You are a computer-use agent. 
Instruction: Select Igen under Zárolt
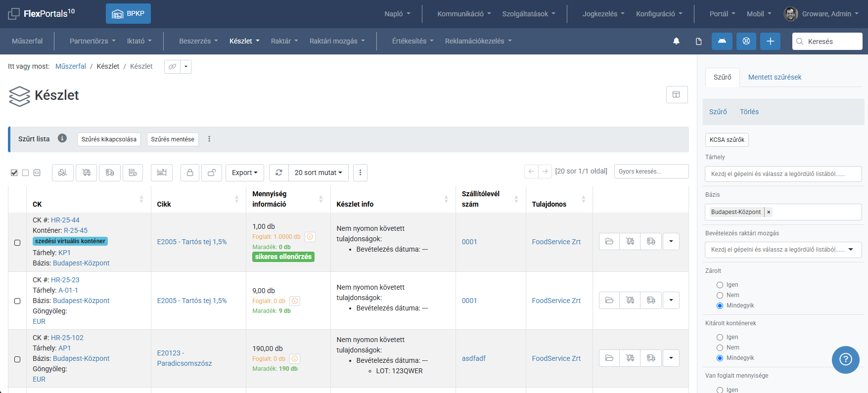(x=720, y=285)
